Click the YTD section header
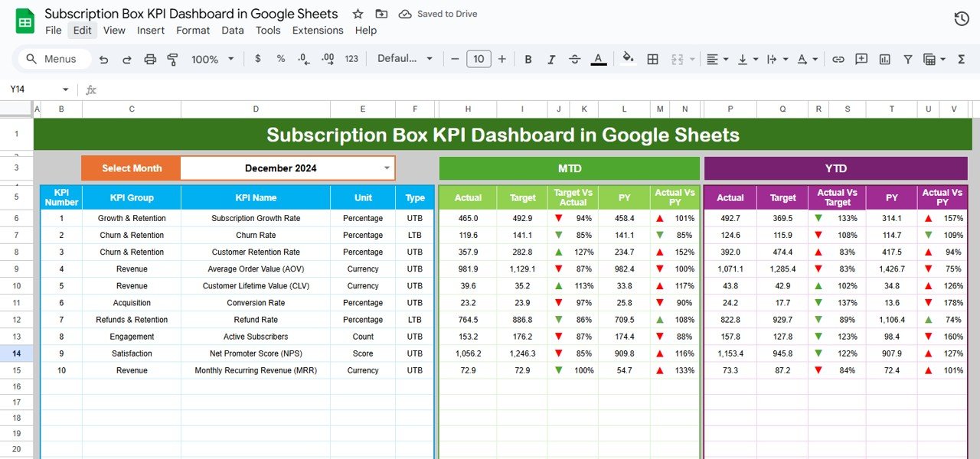The image size is (980, 459). (836, 168)
